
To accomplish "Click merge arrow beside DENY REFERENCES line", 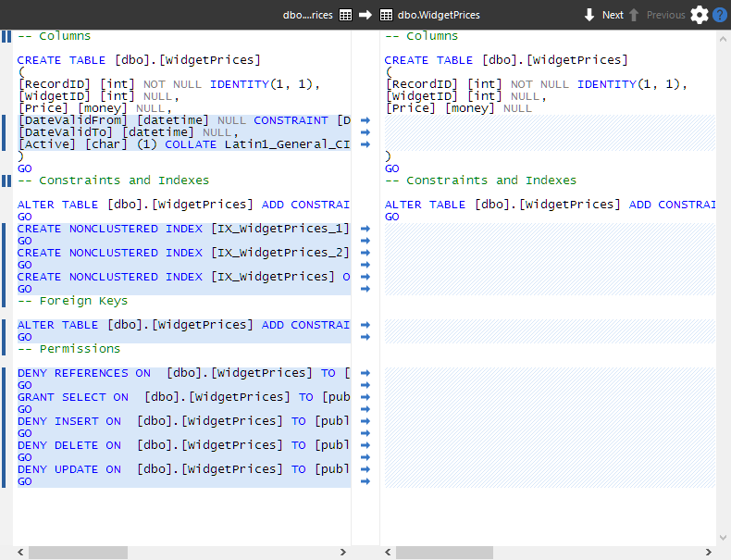I will point(365,373).
